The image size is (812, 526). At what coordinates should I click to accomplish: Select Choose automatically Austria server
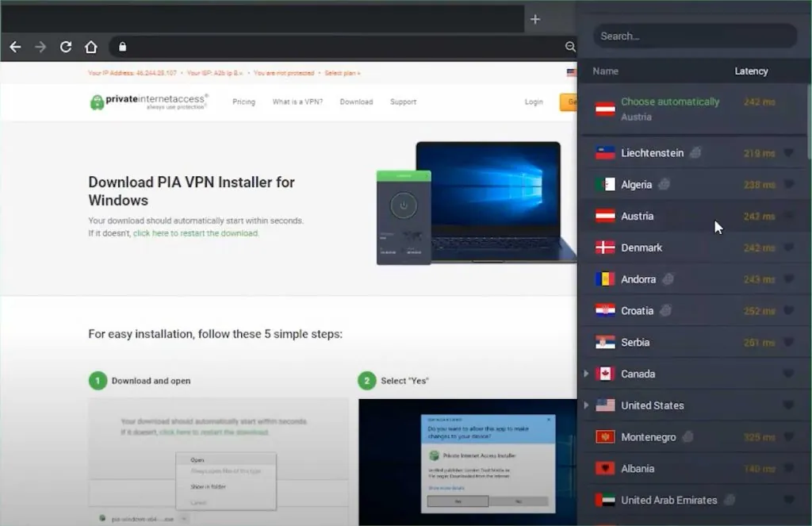(x=694, y=109)
